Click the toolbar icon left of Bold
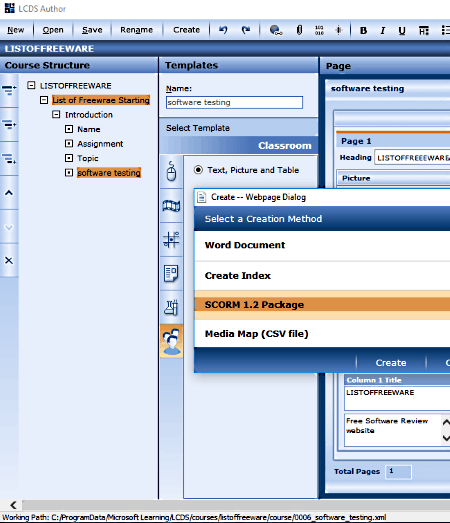Screen dimensions: 450x523 [x=339, y=30]
